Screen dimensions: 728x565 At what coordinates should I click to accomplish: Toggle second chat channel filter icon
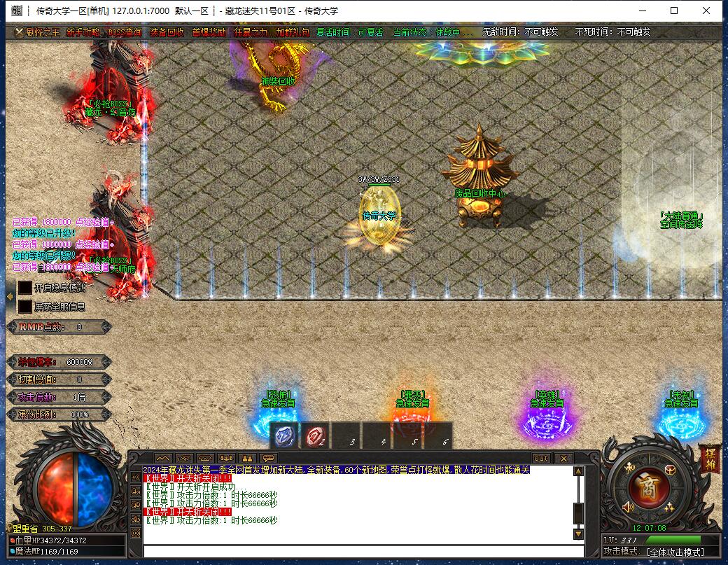tap(136, 491)
